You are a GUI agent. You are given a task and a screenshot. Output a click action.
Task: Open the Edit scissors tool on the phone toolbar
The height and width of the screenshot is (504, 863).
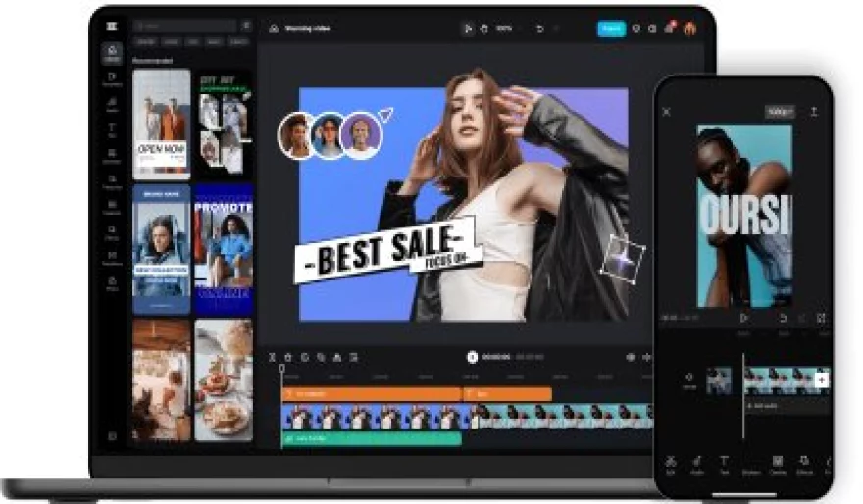coord(671,465)
